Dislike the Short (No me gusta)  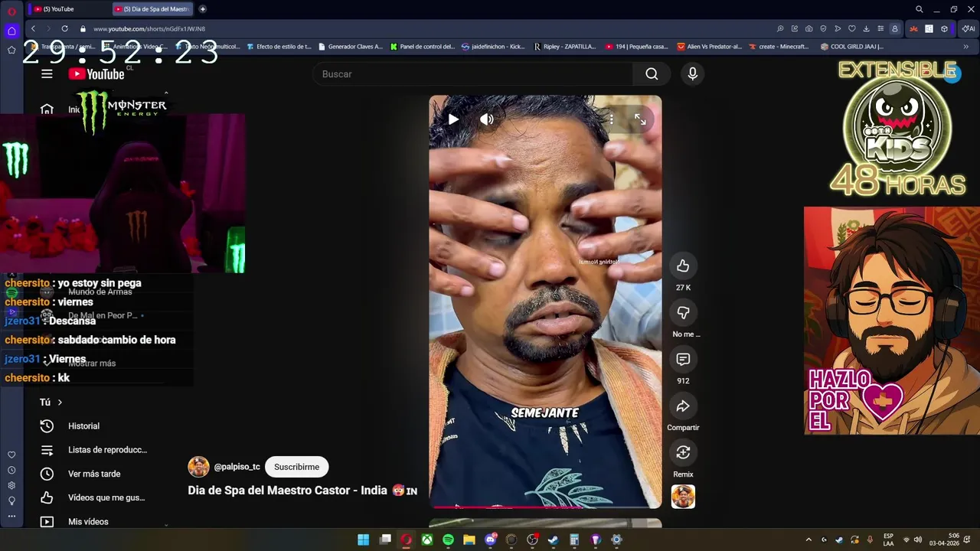point(683,312)
